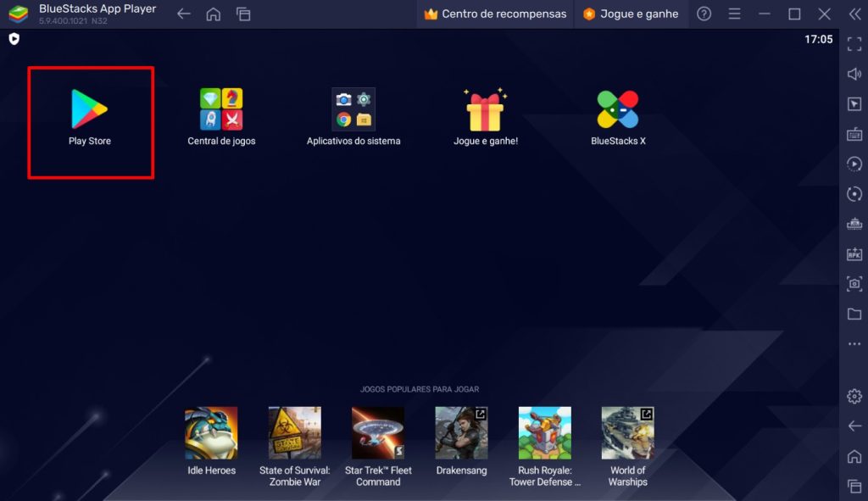Open recent apps from title bar
868x501 pixels.
click(243, 14)
